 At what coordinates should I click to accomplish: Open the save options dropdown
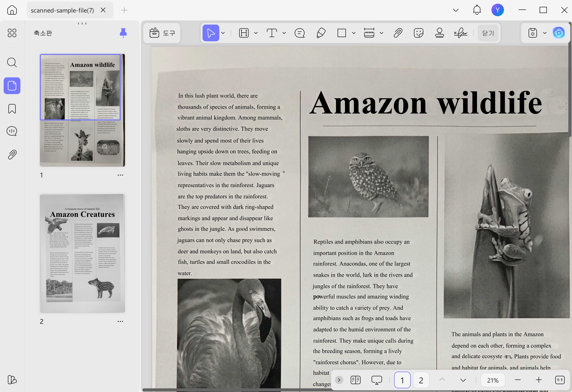tap(545, 33)
